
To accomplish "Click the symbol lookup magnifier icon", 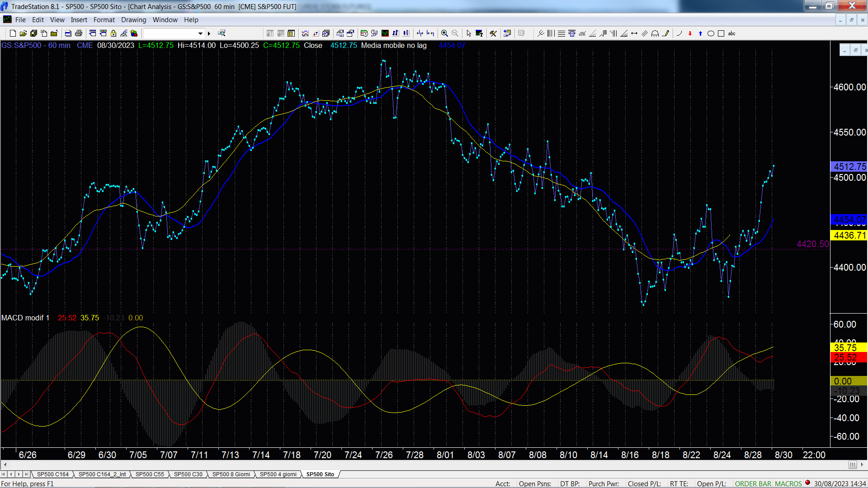I will pyautogui.click(x=222, y=33).
